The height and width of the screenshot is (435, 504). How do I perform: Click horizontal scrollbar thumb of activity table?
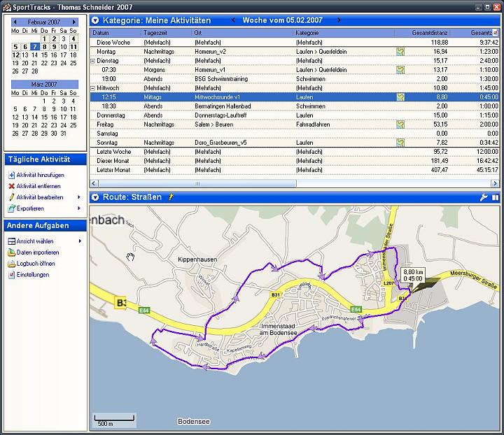click(197, 184)
